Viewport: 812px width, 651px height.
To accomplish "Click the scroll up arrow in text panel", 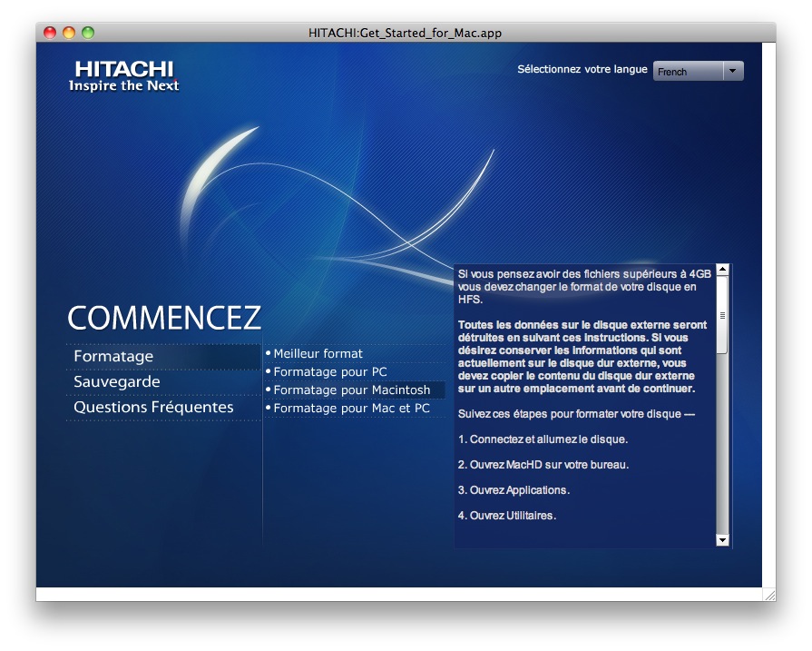I will pos(722,270).
